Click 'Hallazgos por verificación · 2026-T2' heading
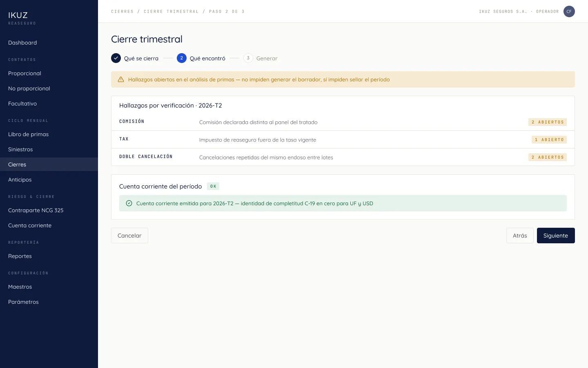The image size is (588, 368). [x=171, y=105]
